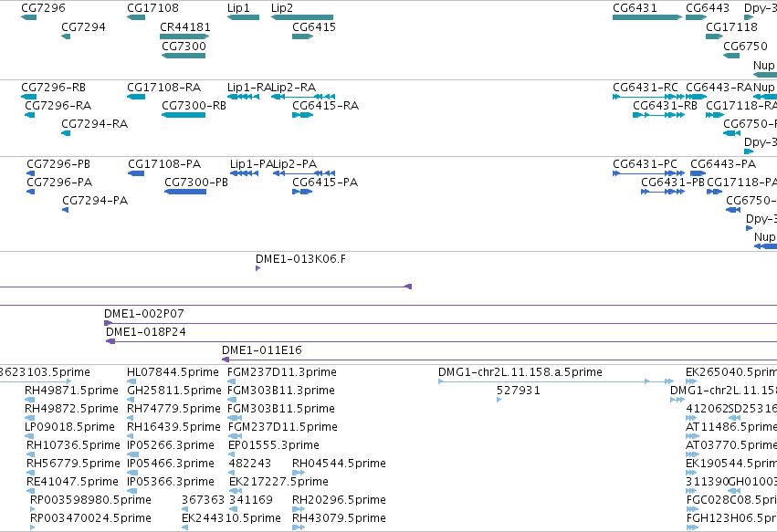The height and width of the screenshot is (532, 777).
Task: Select protein CG7300-PB
Action: tap(185, 192)
